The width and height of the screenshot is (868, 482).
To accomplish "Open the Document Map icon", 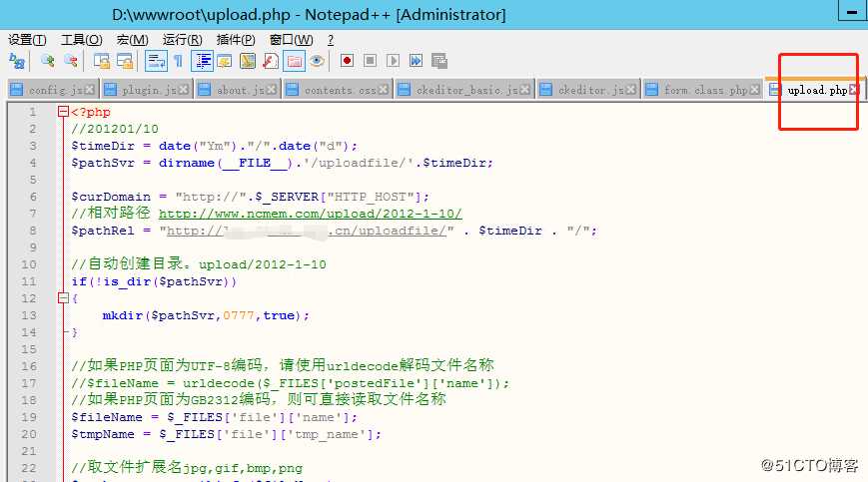I will tap(248, 61).
